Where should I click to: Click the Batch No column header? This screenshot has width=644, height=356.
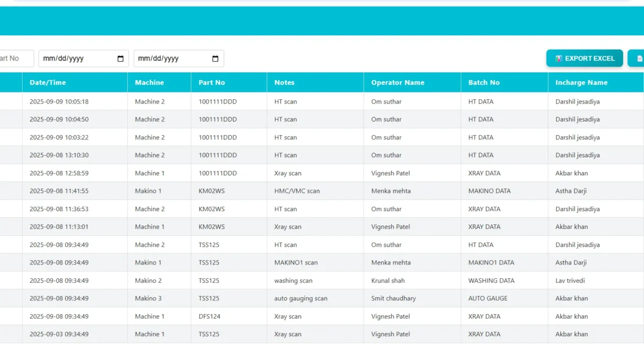point(484,83)
